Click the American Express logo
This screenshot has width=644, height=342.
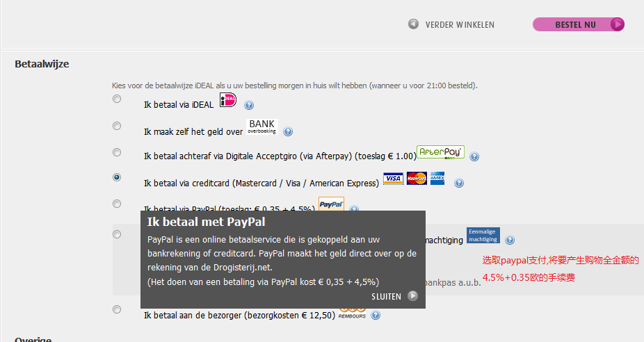[437, 179]
